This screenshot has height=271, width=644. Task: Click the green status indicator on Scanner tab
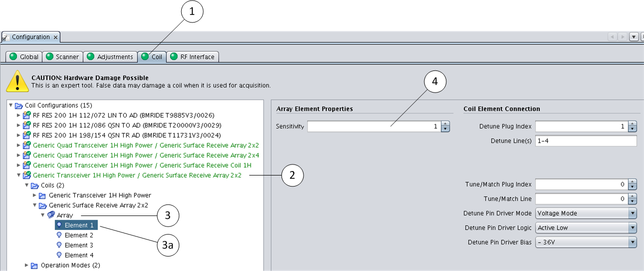click(x=49, y=56)
